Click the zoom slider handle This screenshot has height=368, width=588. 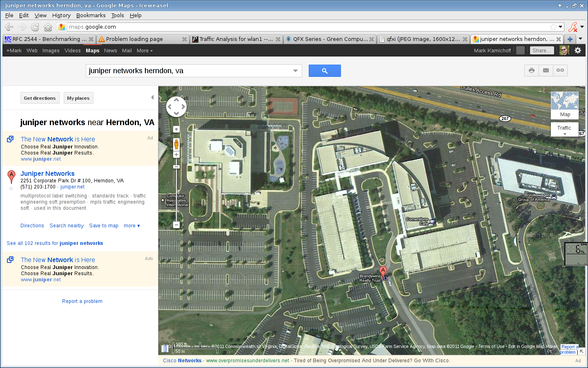pyautogui.click(x=176, y=167)
